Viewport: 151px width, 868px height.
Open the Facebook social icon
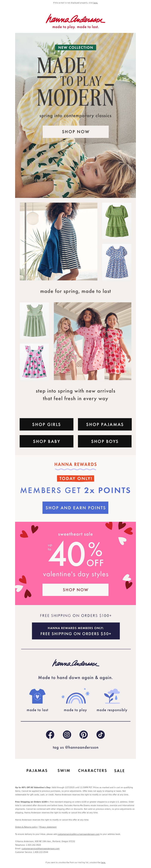[x=50, y=735]
